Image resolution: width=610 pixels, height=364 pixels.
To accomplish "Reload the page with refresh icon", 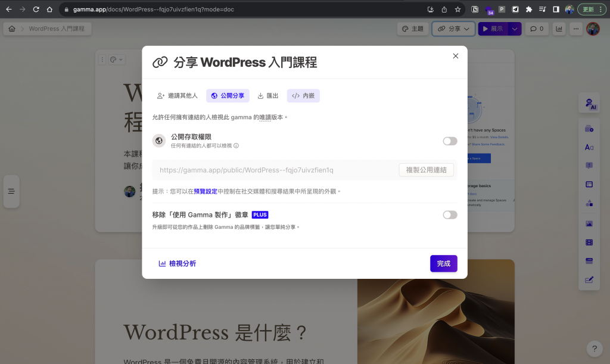I will [36, 10].
